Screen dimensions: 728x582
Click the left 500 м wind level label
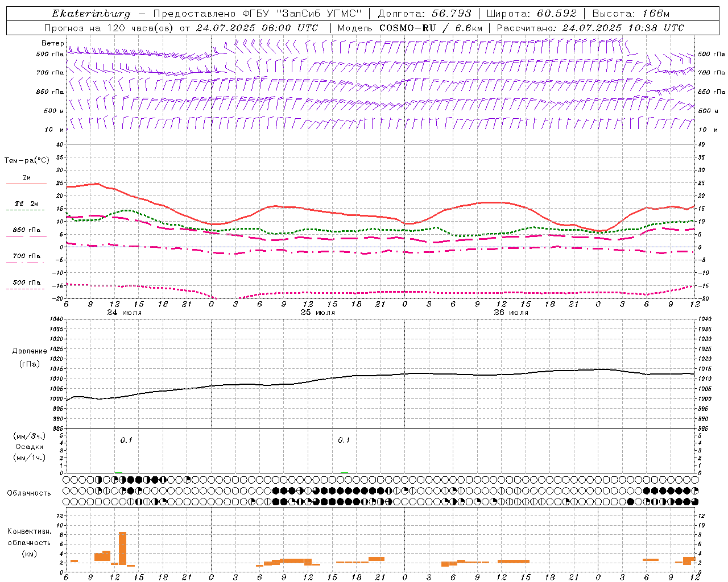tap(53, 111)
